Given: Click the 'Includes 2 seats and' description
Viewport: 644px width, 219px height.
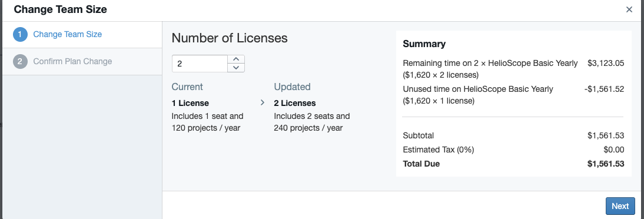Looking at the screenshot, I should 312,117.
